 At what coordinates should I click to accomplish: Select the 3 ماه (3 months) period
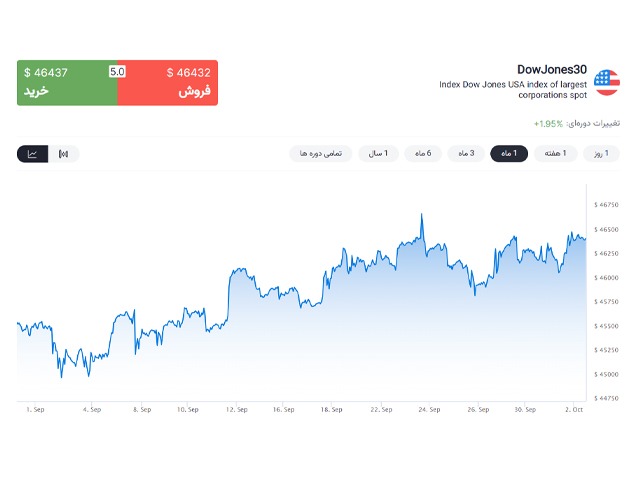click(x=466, y=153)
